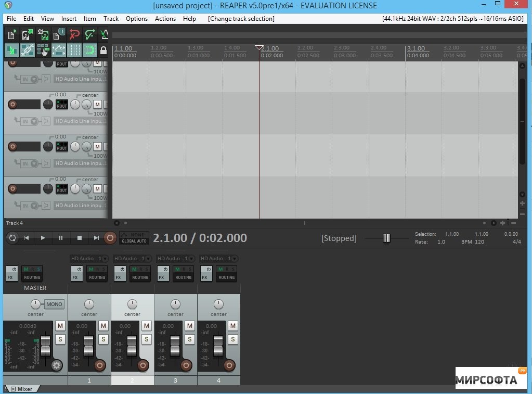The image size is (532, 394).
Task: Click the red Undo arrow icon
Action: 74,34
